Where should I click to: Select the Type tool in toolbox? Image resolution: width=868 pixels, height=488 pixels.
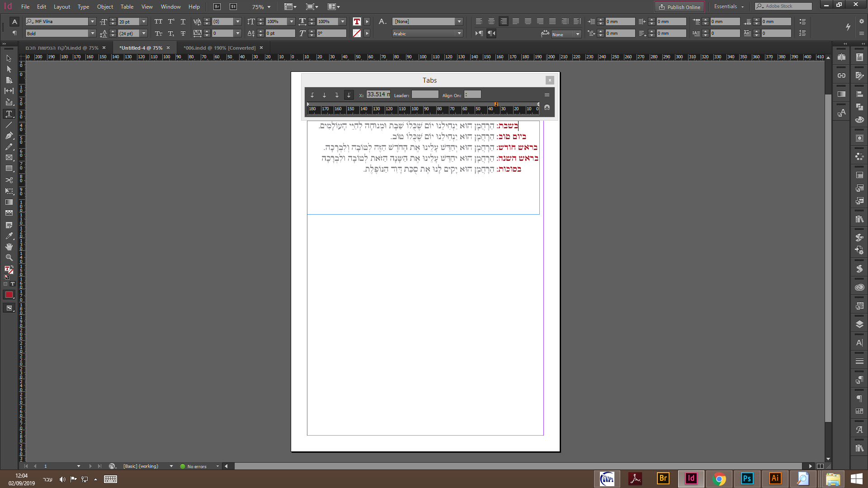point(9,113)
